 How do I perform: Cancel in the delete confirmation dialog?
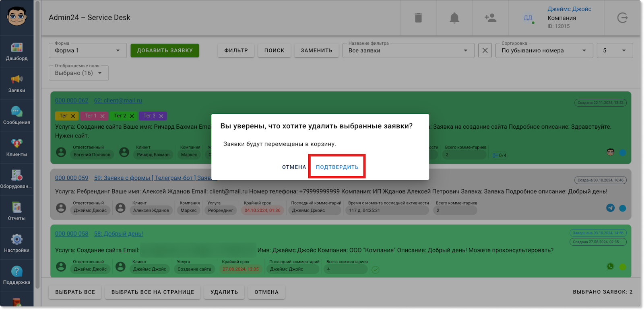pos(294,167)
